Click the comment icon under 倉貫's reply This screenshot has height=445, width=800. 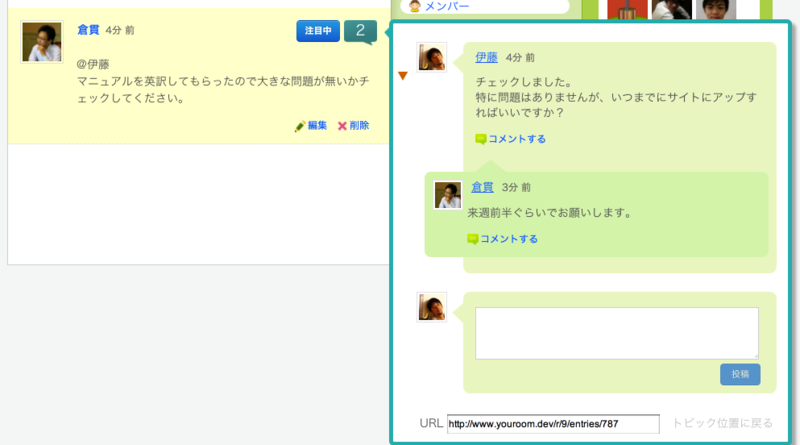(x=472, y=239)
